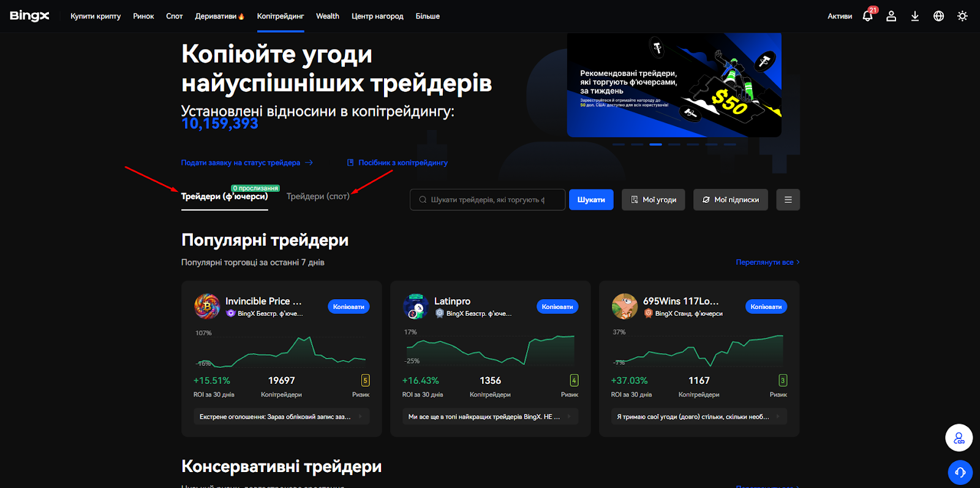Open Центр нагород menu

377,16
